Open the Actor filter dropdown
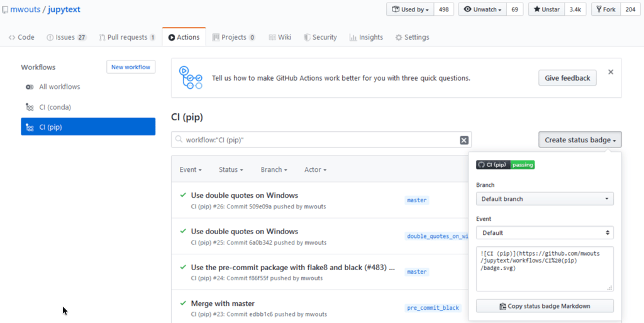644x323 pixels. coord(316,170)
